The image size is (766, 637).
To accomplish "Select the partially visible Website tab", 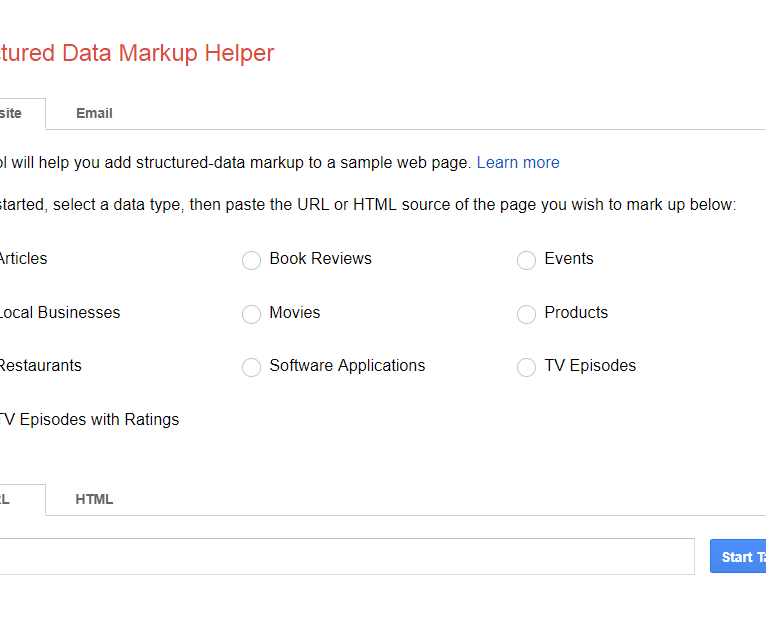I will 14,113.
